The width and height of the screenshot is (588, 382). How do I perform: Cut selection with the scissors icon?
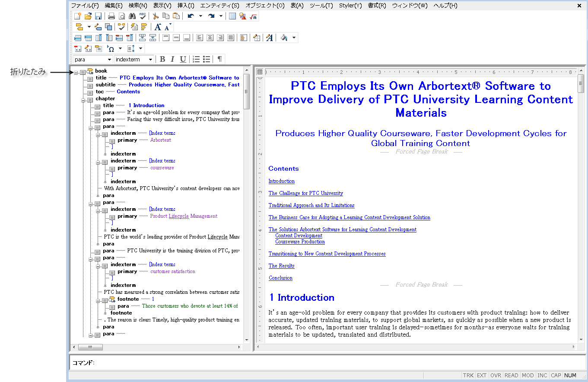click(x=156, y=16)
